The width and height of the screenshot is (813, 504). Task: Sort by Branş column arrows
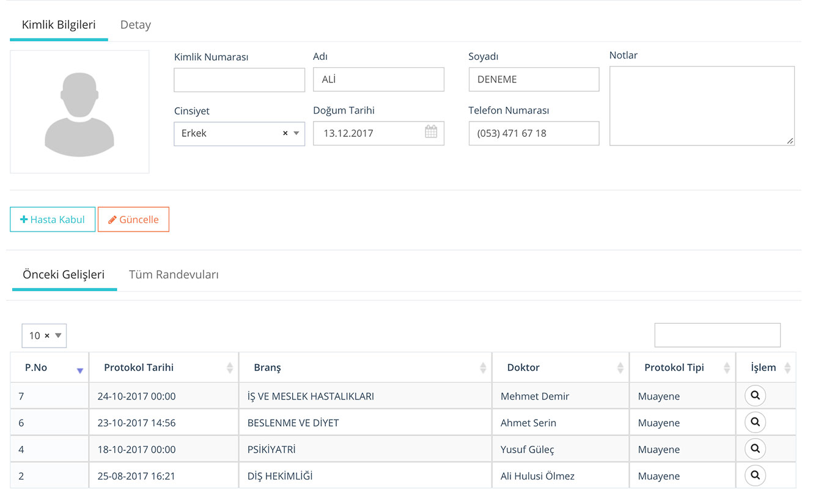(x=483, y=368)
